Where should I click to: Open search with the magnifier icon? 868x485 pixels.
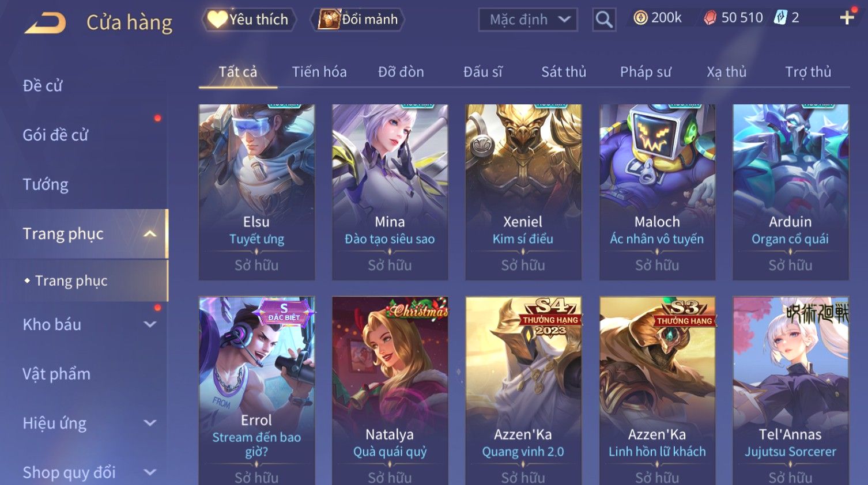click(604, 20)
